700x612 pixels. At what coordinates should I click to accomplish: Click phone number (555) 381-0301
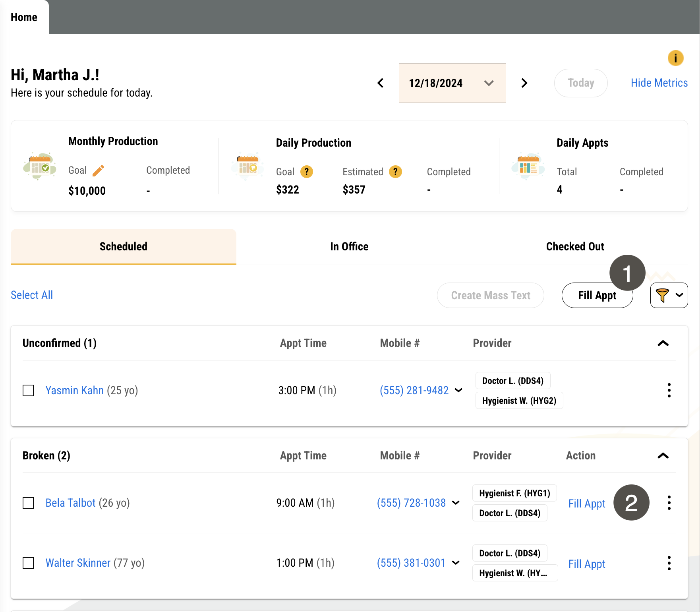click(411, 563)
